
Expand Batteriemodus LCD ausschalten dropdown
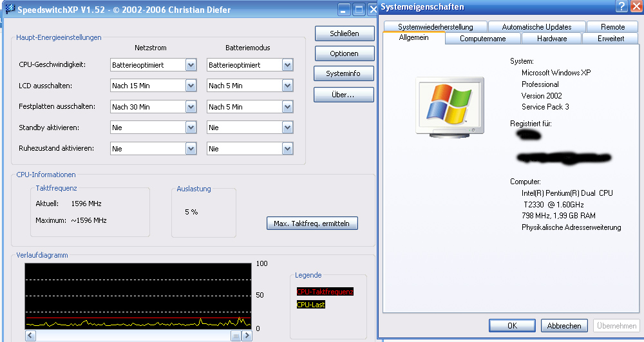[x=287, y=86]
